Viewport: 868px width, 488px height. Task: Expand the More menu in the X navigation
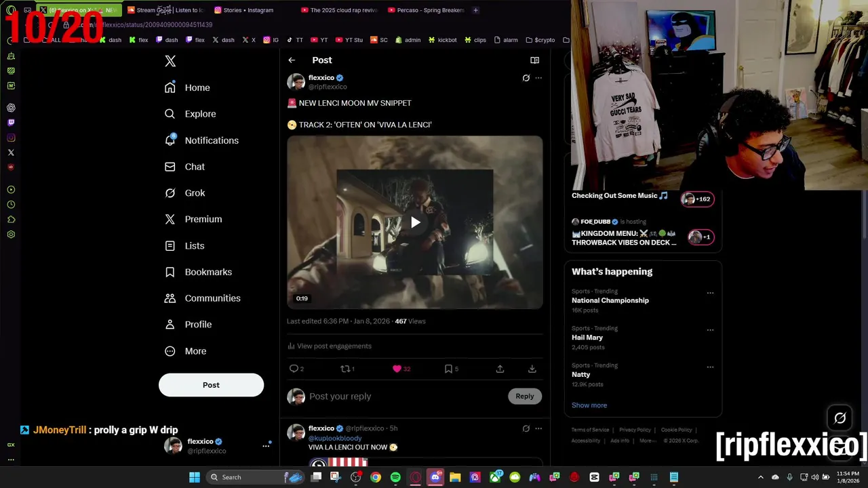185,351
